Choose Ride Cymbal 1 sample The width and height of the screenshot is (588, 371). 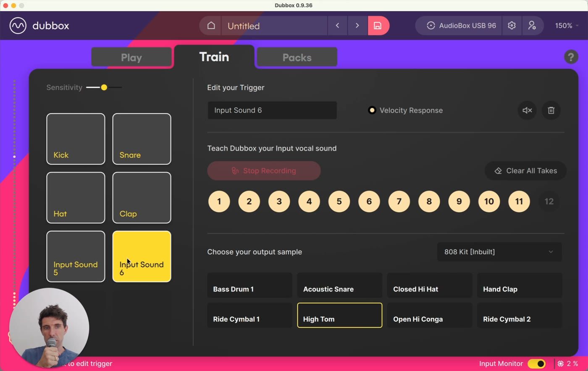[249, 315]
